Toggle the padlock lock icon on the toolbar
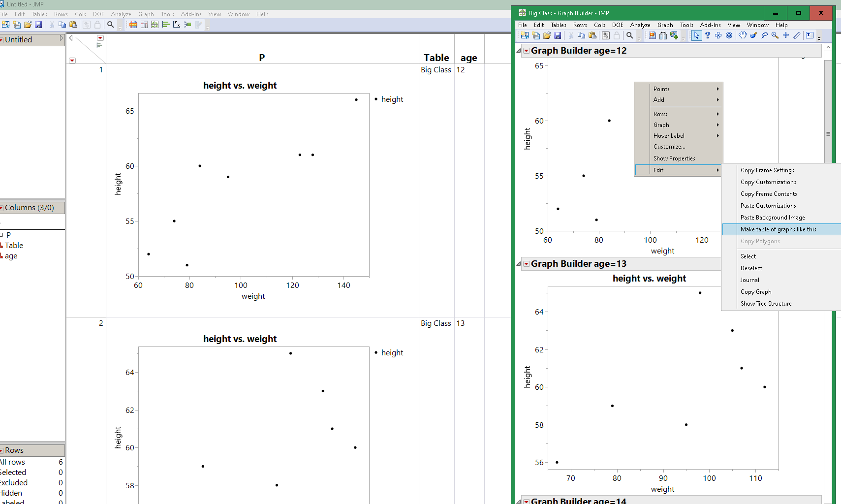The image size is (841, 504). [x=617, y=35]
